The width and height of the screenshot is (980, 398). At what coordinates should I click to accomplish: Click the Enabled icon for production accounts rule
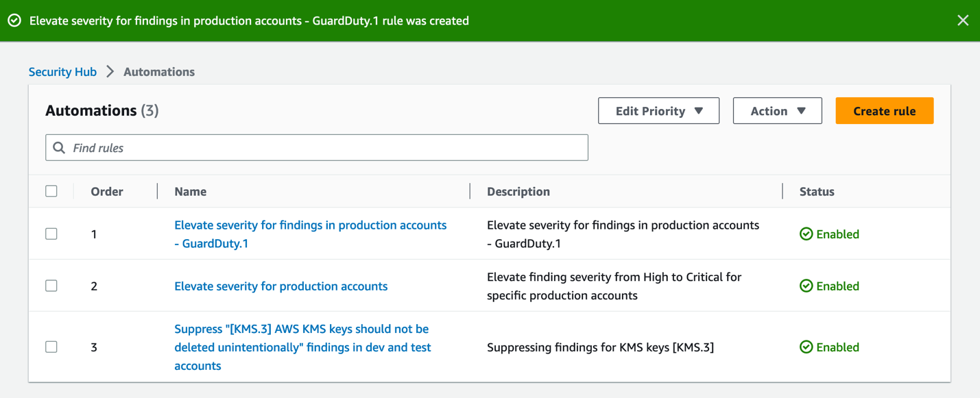click(806, 286)
